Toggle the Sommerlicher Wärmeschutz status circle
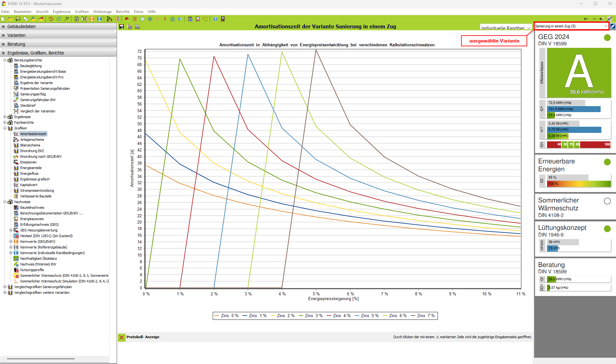The width and height of the screenshot is (616, 364). pos(607,201)
